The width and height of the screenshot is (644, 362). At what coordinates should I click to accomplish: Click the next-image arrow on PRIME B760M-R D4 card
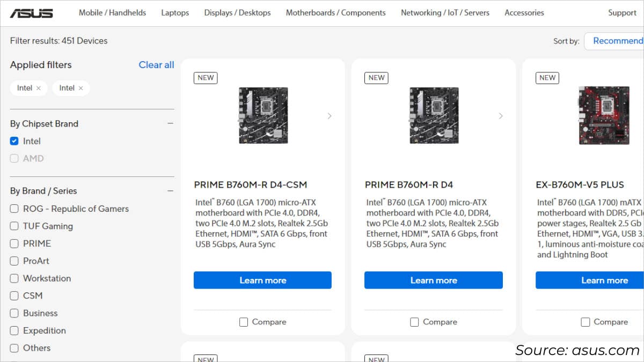[x=501, y=116]
